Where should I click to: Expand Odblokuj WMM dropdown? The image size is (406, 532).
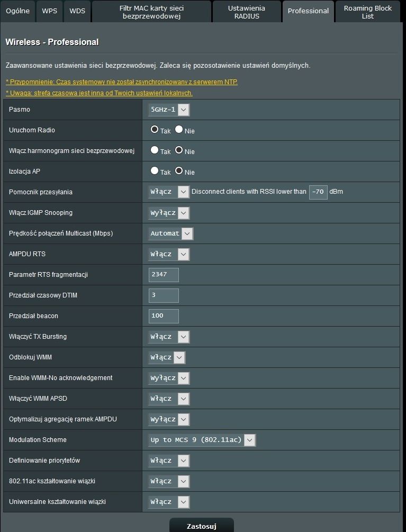point(167,358)
